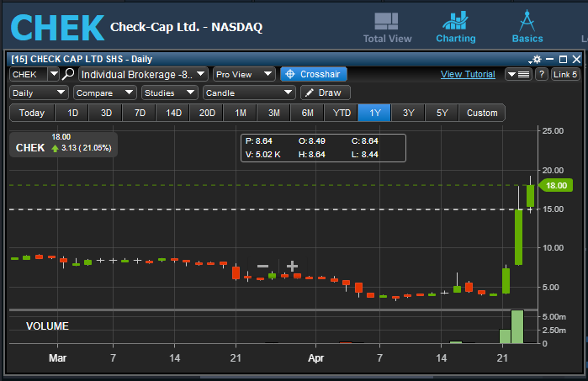Click the tallest green volume bar
The height and width of the screenshot is (381, 588).
(517, 326)
